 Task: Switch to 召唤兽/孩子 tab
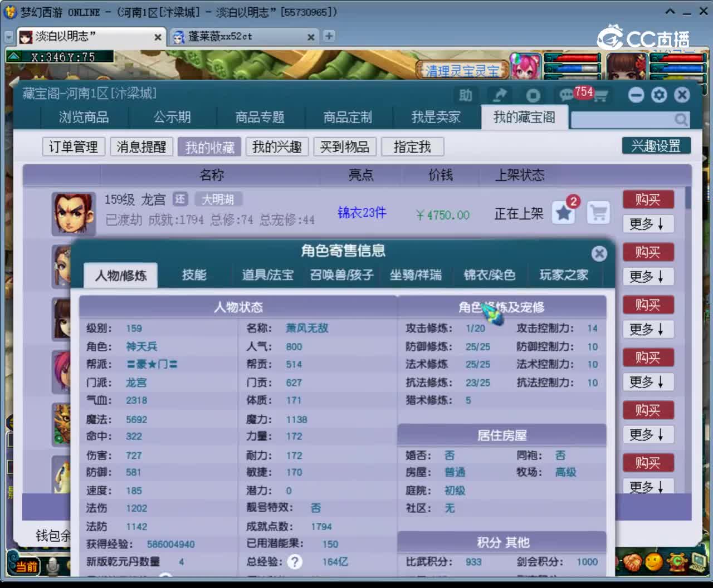tap(341, 275)
